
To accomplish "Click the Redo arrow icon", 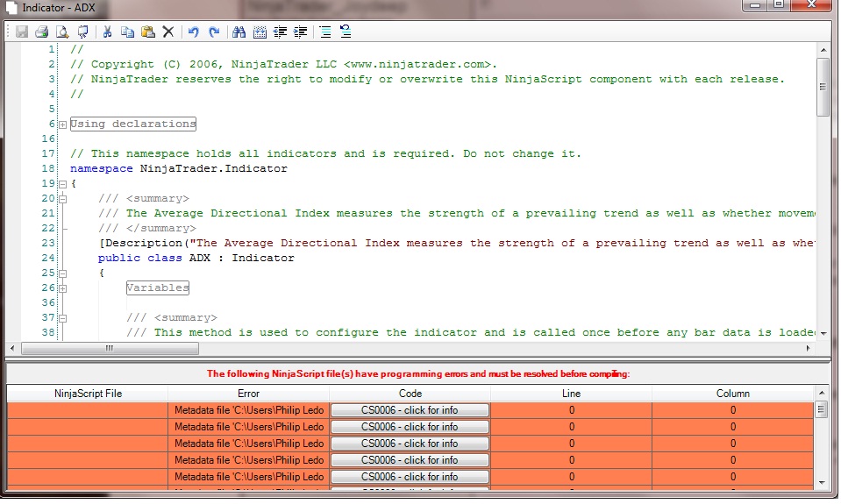I will (x=214, y=32).
